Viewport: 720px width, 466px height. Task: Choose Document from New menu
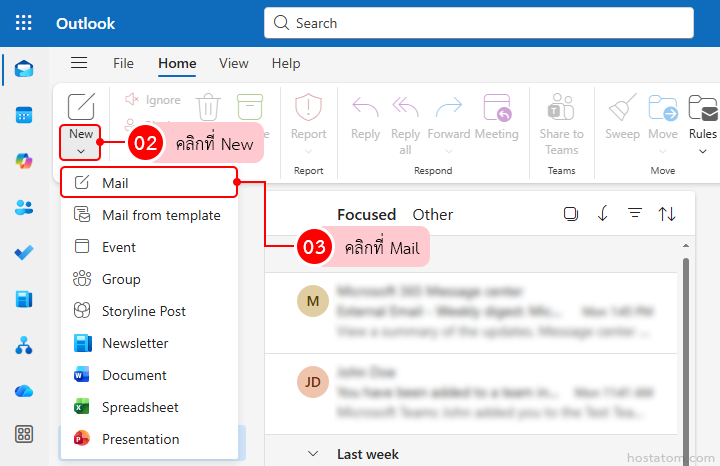149,375
